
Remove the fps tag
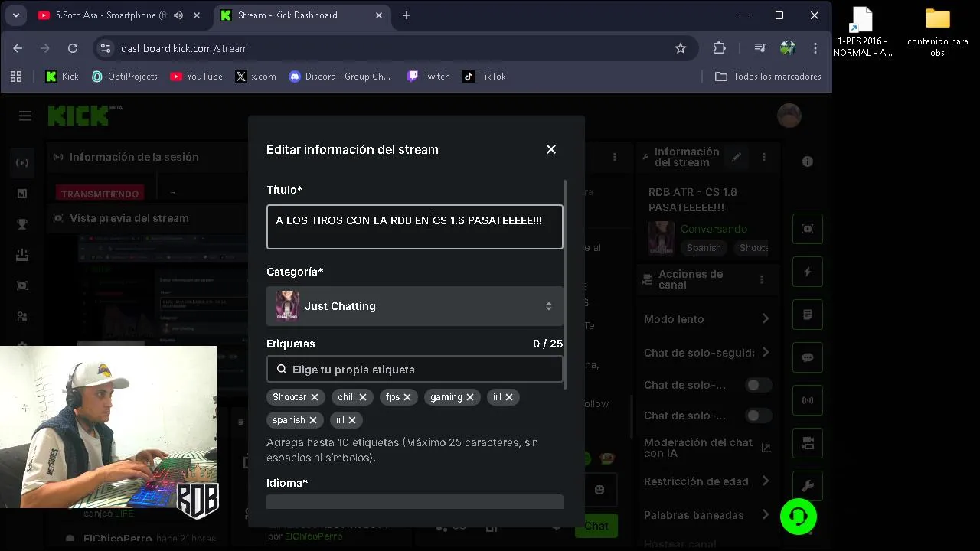pyautogui.click(x=407, y=397)
